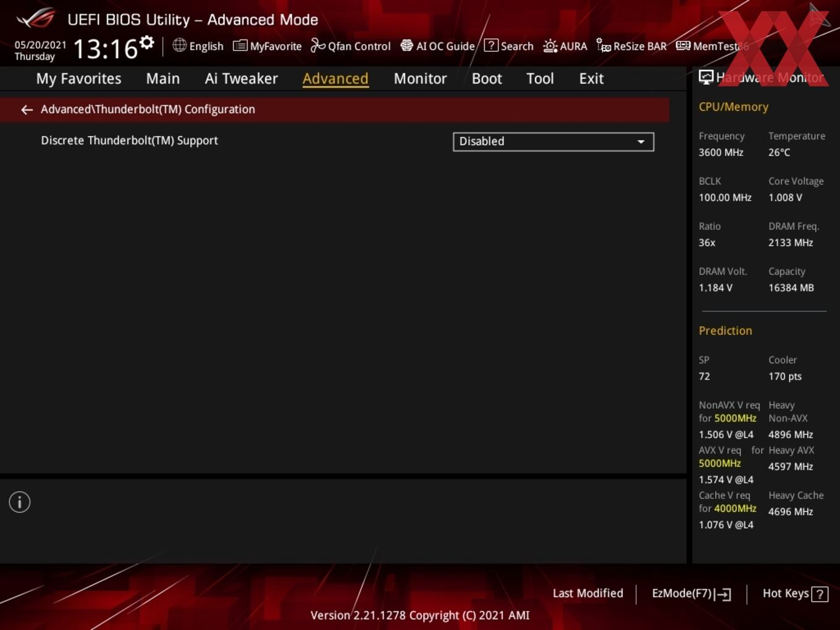Switch to the Boot tab
The width and height of the screenshot is (840, 630).
(487, 78)
